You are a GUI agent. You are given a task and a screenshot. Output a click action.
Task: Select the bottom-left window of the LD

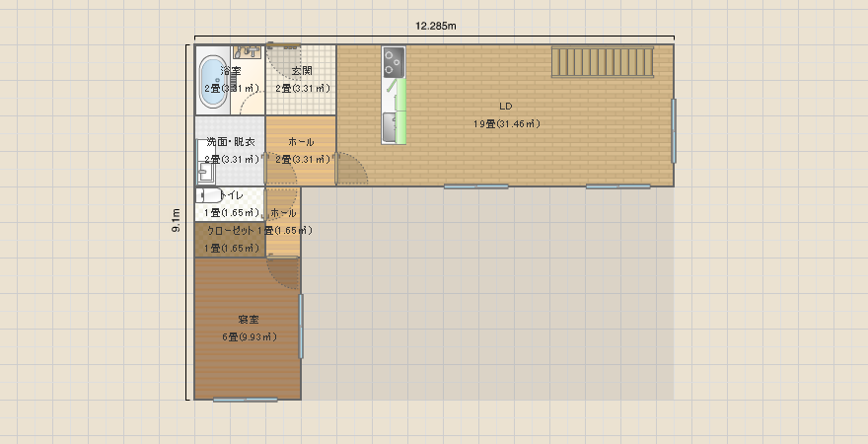(x=476, y=186)
